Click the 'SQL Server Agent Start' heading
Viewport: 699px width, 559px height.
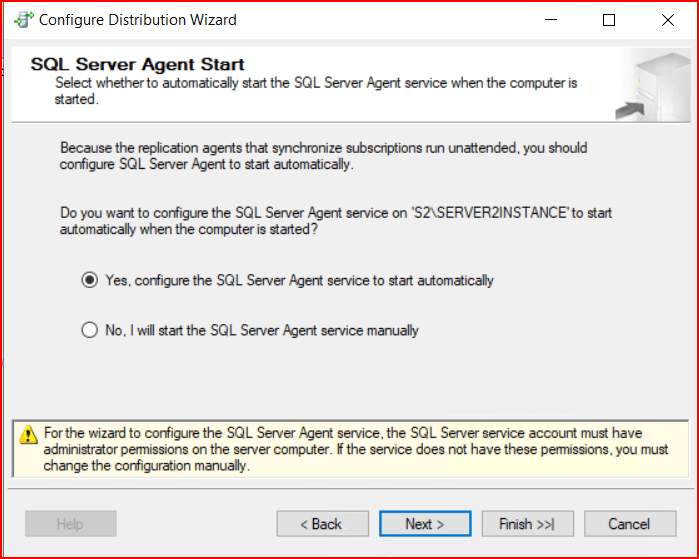[137, 64]
